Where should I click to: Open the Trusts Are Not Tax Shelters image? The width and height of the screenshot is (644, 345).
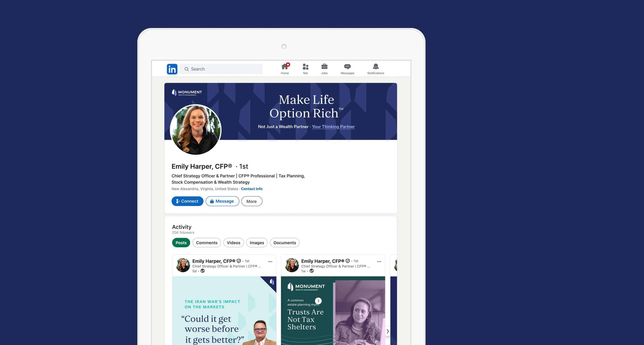pos(333,311)
